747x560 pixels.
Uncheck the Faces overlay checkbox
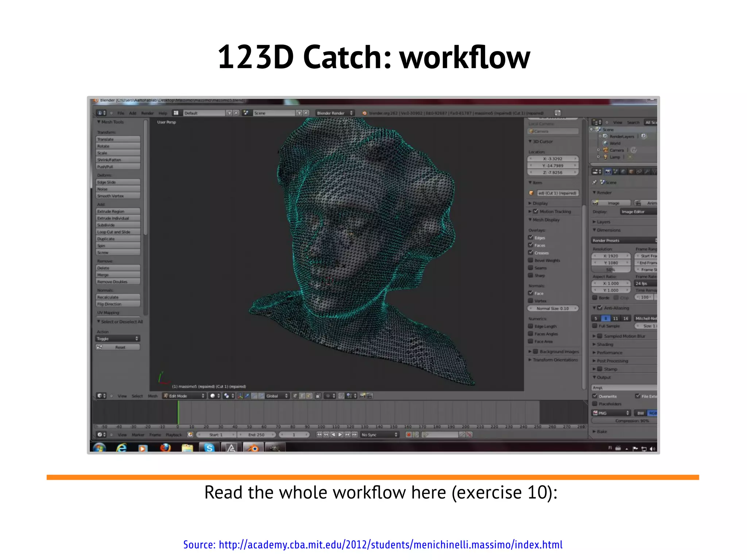[531, 245]
